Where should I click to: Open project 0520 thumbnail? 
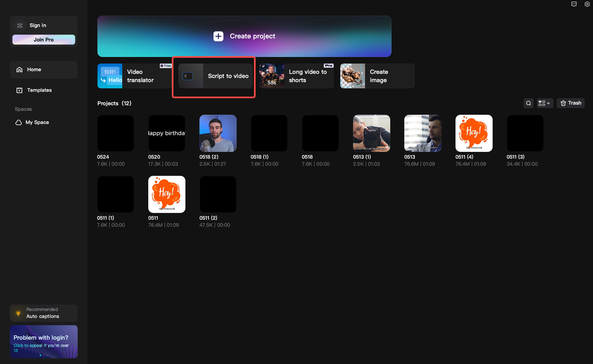click(167, 133)
